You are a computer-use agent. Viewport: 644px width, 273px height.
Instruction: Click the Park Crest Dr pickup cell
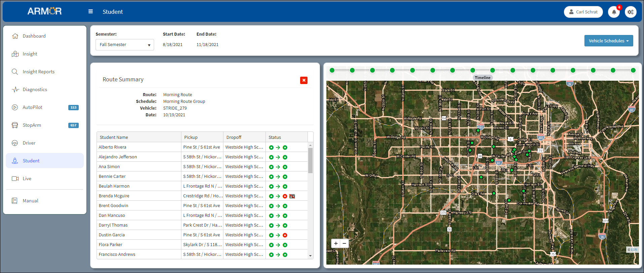tap(202, 225)
